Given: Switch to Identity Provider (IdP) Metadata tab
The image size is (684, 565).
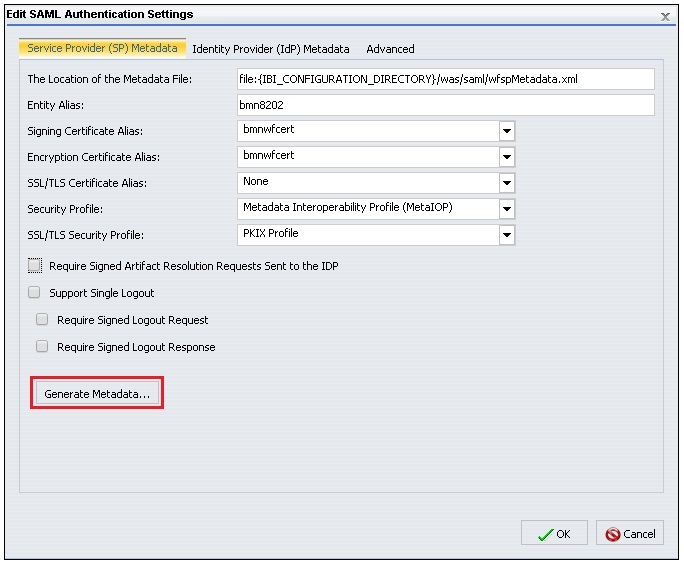Looking at the screenshot, I should (x=270, y=49).
